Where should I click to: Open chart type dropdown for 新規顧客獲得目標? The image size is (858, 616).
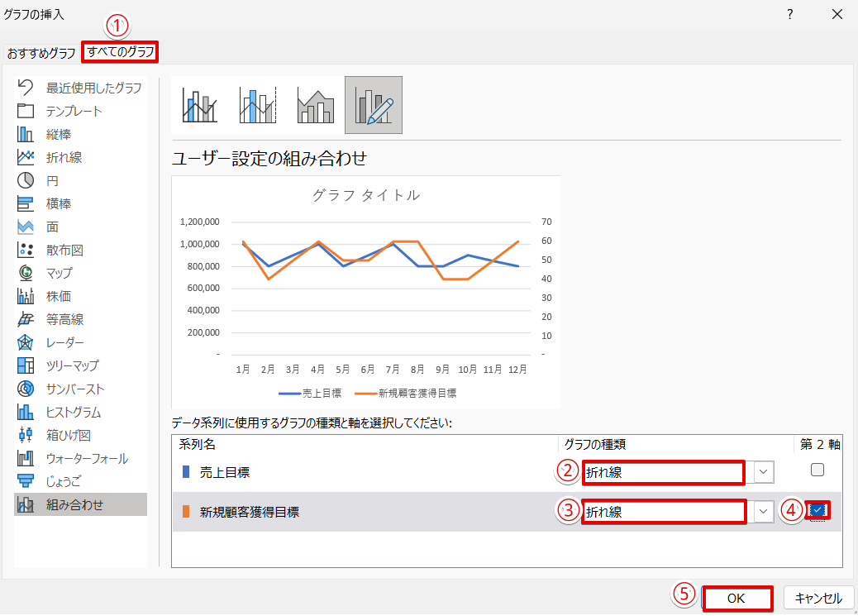tap(765, 512)
